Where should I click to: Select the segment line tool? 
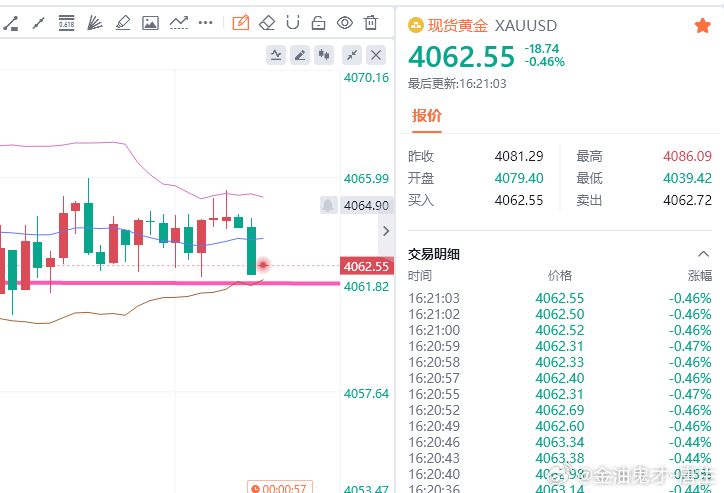click(x=39, y=23)
